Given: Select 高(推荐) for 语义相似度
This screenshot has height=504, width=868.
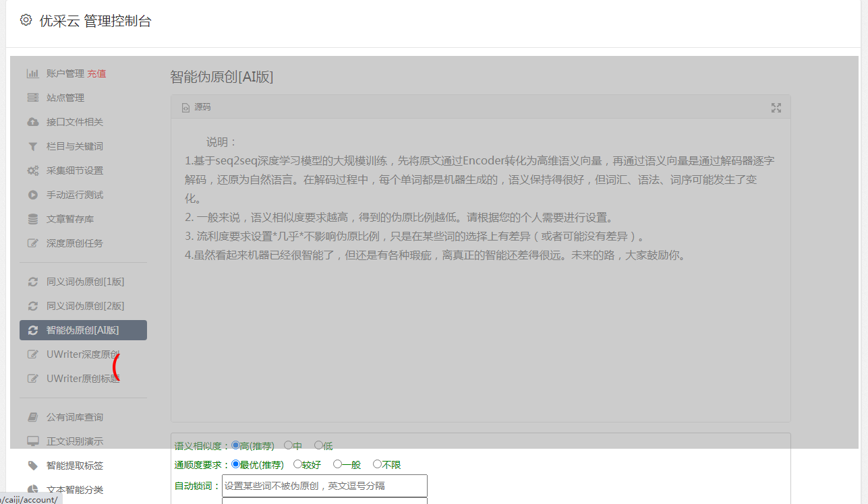Looking at the screenshot, I should point(235,445).
